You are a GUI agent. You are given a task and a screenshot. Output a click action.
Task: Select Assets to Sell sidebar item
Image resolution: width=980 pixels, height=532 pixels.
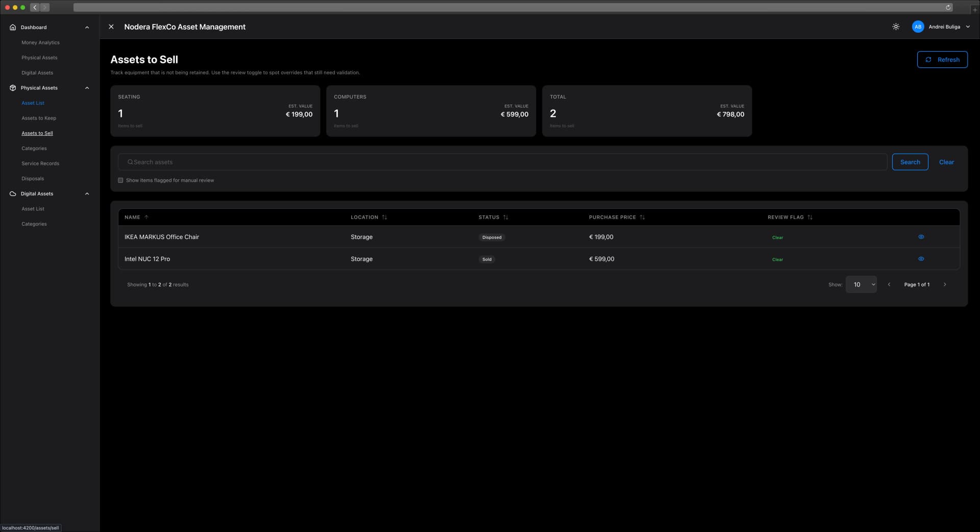[37, 133]
